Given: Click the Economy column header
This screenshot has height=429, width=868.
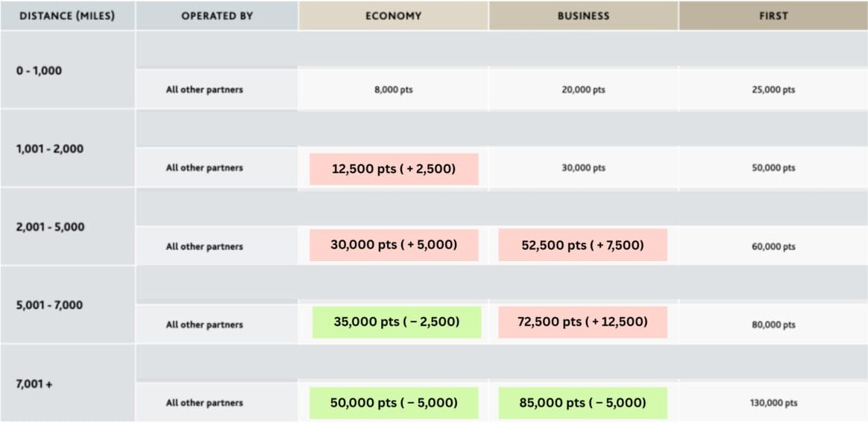Looking at the screenshot, I should click(393, 16).
